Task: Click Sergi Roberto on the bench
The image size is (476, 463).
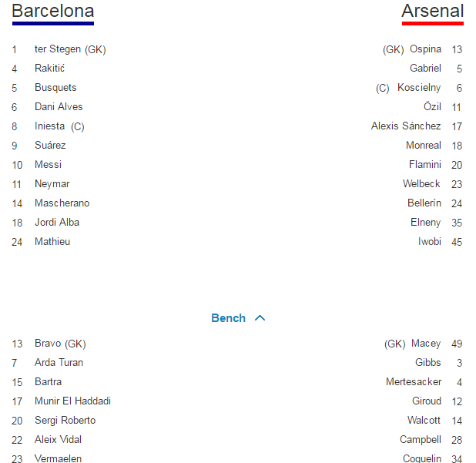Action: 65,421
